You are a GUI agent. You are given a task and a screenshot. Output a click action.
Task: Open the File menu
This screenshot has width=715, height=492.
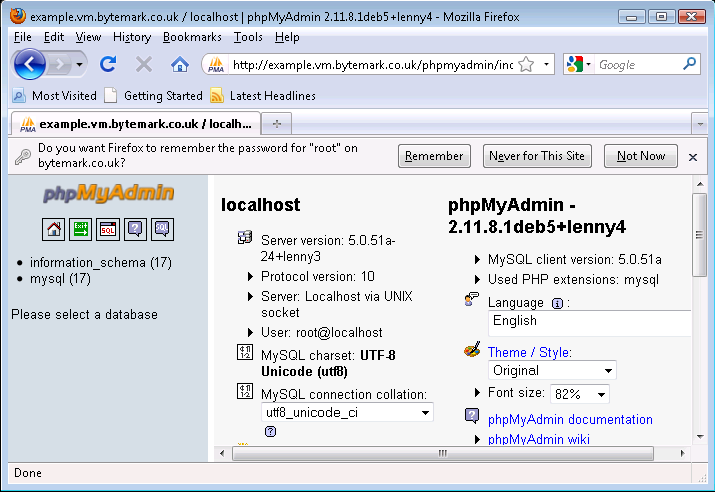[22, 37]
